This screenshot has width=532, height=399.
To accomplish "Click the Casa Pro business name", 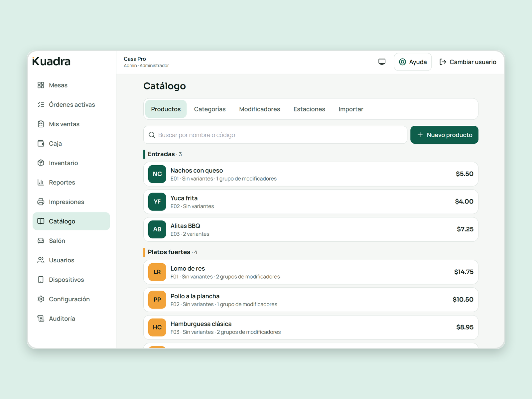I will pyautogui.click(x=135, y=59).
